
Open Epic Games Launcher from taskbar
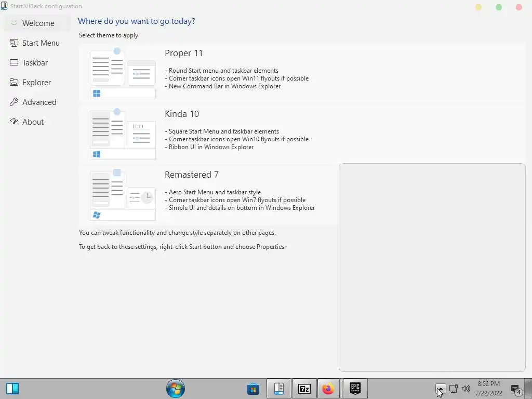pyautogui.click(x=355, y=389)
